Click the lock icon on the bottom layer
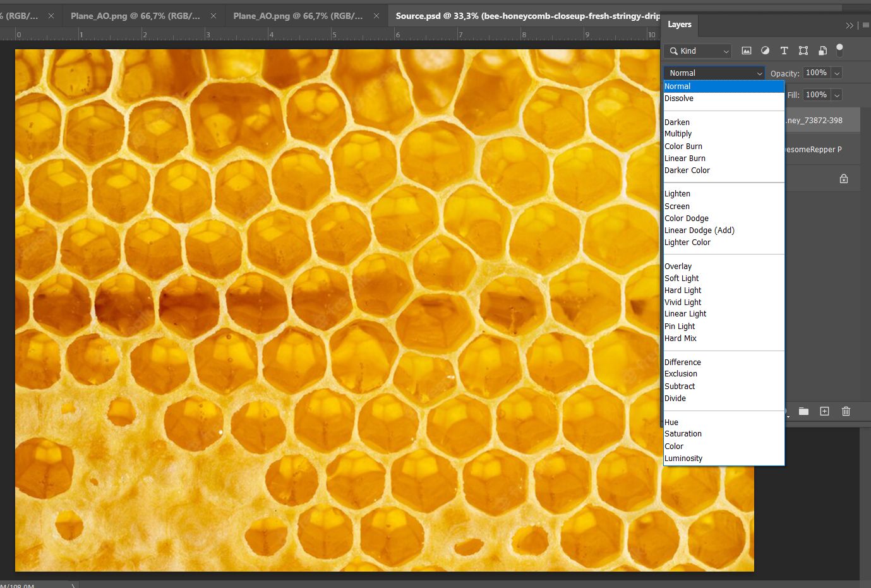 click(x=843, y=179)
